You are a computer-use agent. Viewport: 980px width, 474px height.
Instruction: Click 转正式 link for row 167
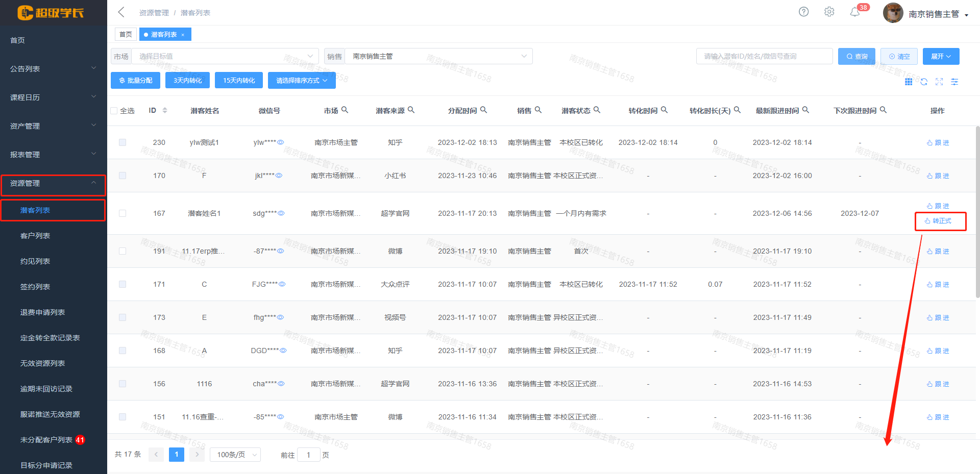click(938, 221)
